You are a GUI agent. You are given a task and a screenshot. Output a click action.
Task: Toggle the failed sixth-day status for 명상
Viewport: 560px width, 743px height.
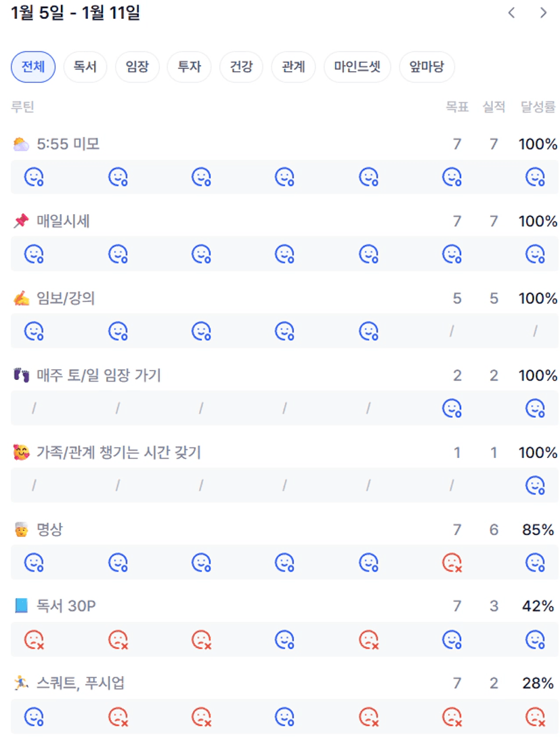pyautogui.click(x=452, y=563)
